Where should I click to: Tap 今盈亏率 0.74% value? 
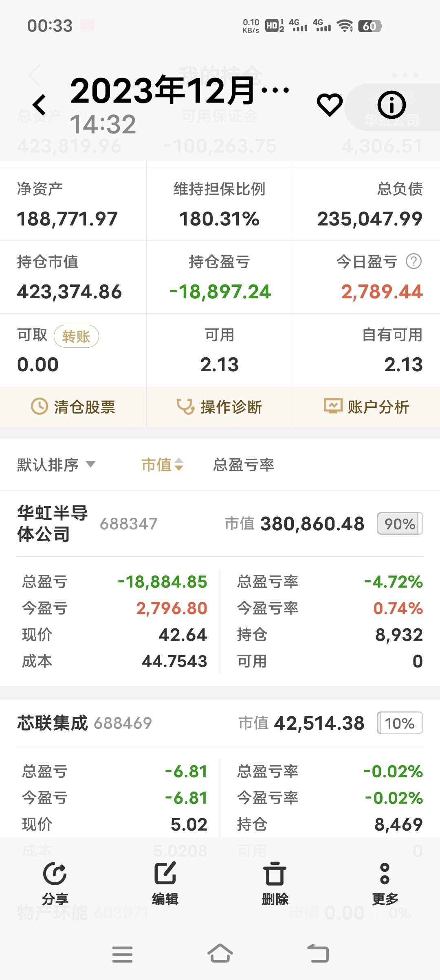click(x=398, y=608)
